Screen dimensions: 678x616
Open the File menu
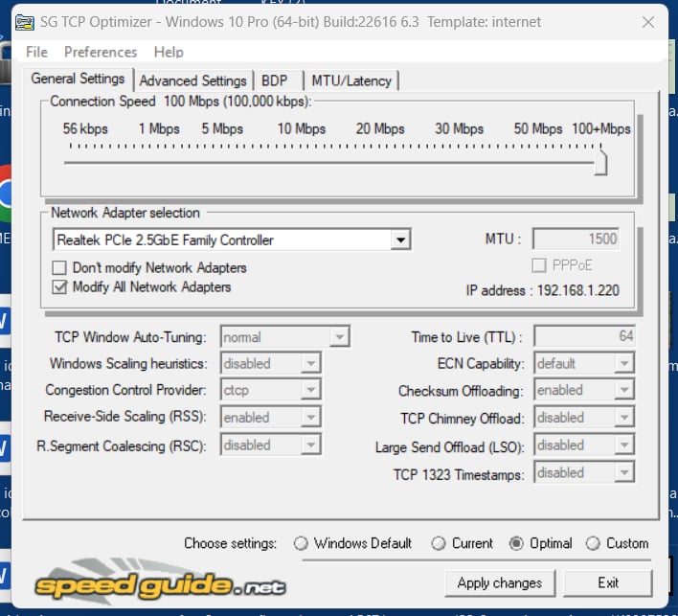36,52
